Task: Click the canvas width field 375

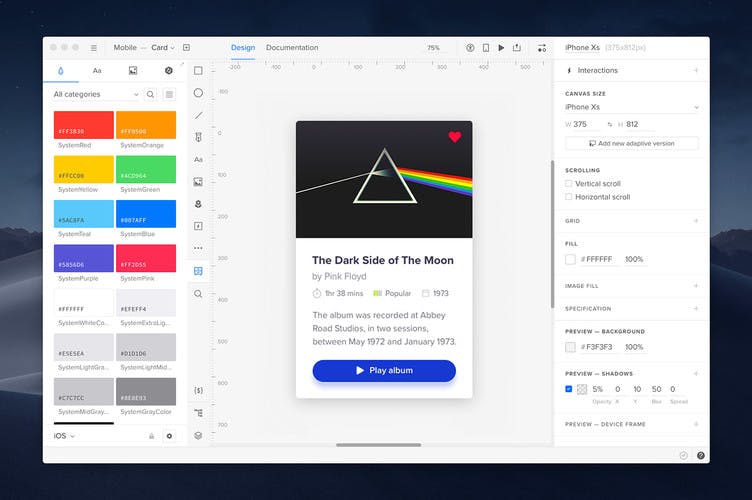Action: (x=586, y=124)
